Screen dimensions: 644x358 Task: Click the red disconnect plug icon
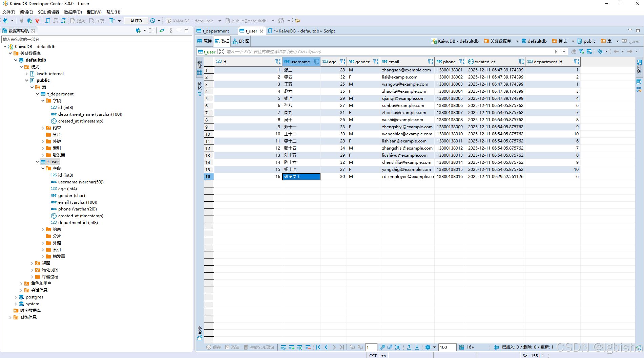(37, 21)
